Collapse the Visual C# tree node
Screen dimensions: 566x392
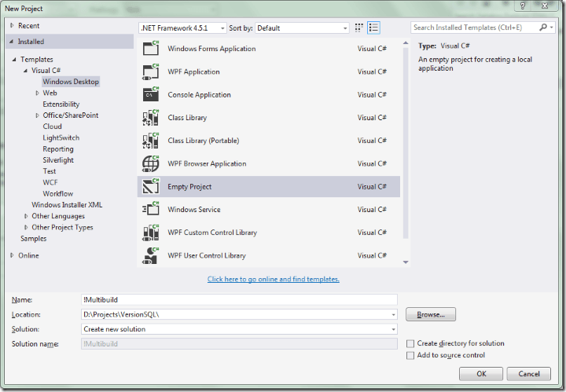pos(25,71)
